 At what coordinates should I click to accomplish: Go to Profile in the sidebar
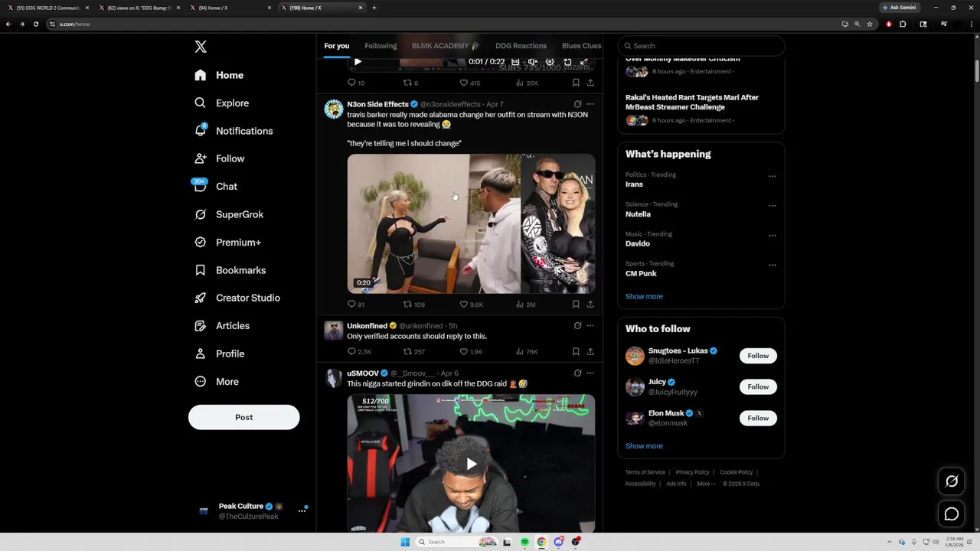[219, 354]
